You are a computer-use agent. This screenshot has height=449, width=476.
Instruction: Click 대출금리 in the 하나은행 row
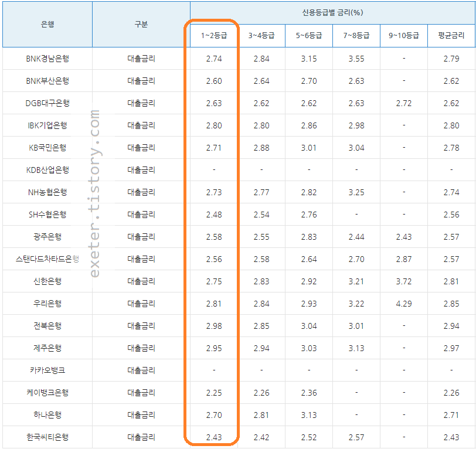pos(141,415)
